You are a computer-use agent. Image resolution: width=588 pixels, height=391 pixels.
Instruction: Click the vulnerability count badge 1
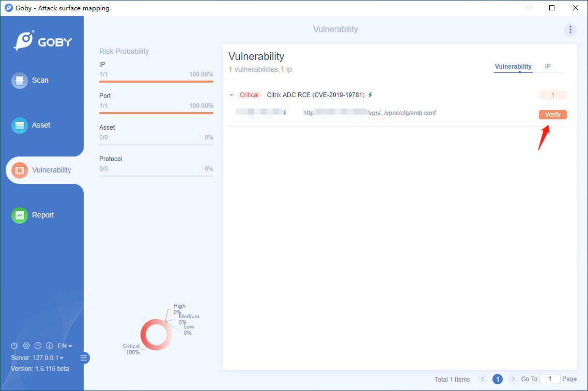[x=552, y=95]
